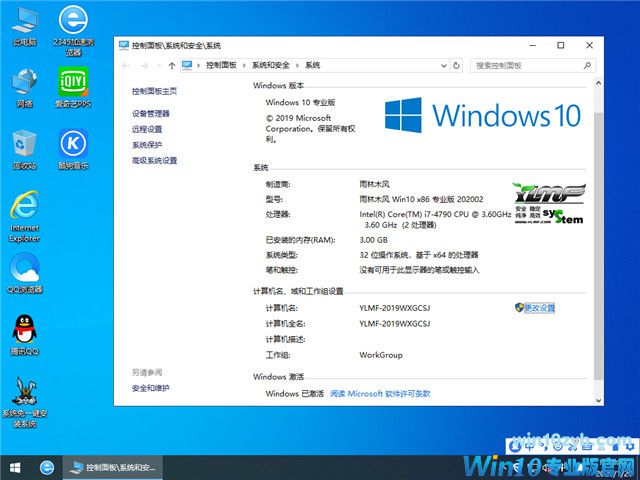
Task: Open the one-key system install rabbit icon
Action: click(x=24, y=402)
